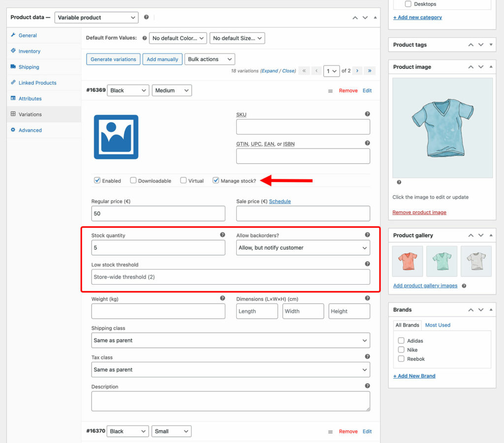Check the Downloadable checkbox
Viewport: 504px width, 443px height.
(133, 180)
